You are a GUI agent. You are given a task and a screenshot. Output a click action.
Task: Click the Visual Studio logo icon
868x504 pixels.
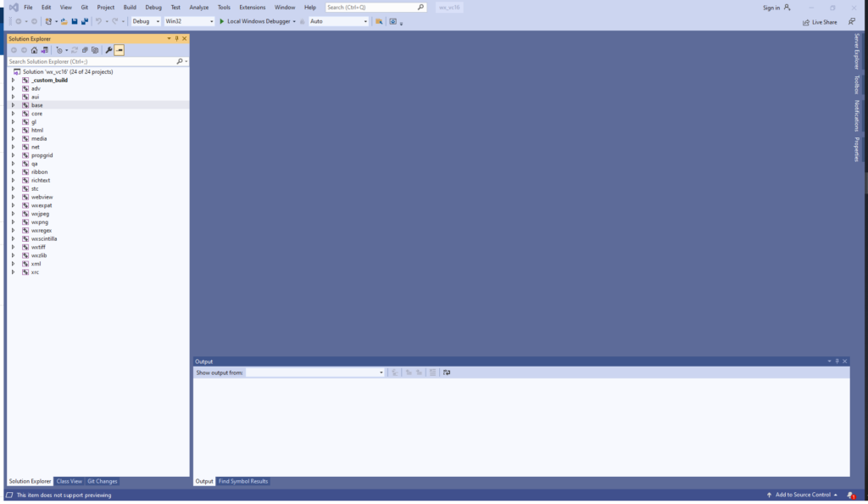(14, 7)
